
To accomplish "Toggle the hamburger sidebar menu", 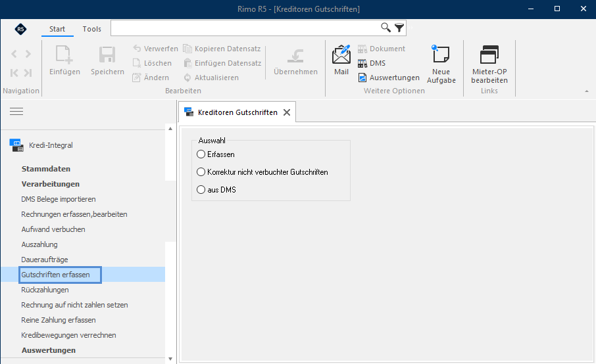I will point(16,111).
